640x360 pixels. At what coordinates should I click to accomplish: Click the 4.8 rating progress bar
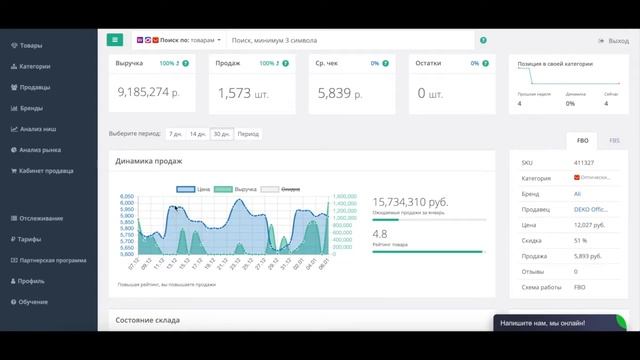coord(429,252)
